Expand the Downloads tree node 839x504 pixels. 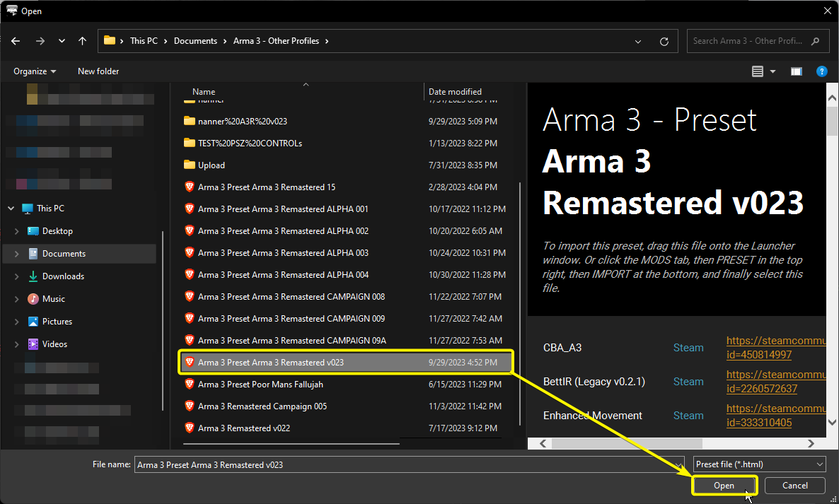click(x=16, y=276)
